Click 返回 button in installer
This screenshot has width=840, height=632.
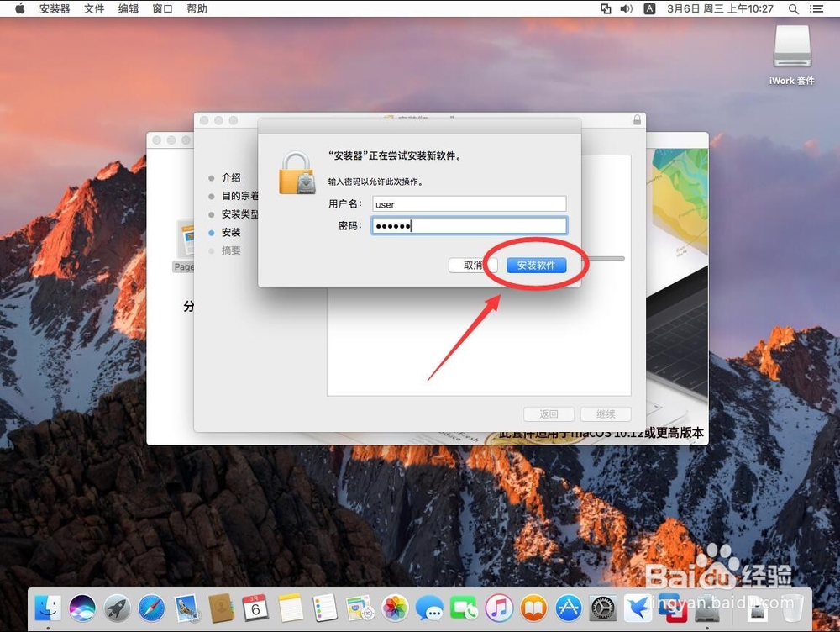coord(549,413)
